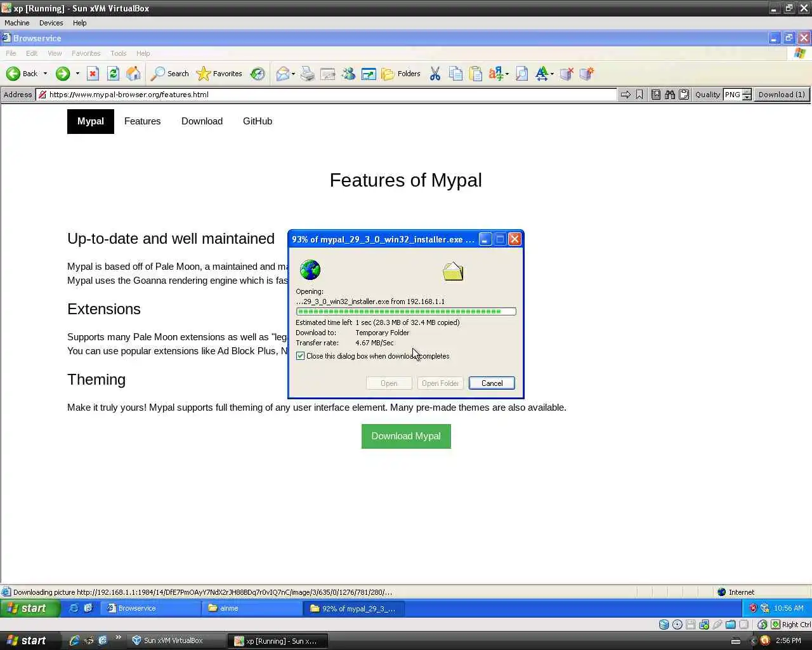This screenshot has width=812, height=650.
Task: Click the Edit page icon next to Print
Action: point(328,74)
